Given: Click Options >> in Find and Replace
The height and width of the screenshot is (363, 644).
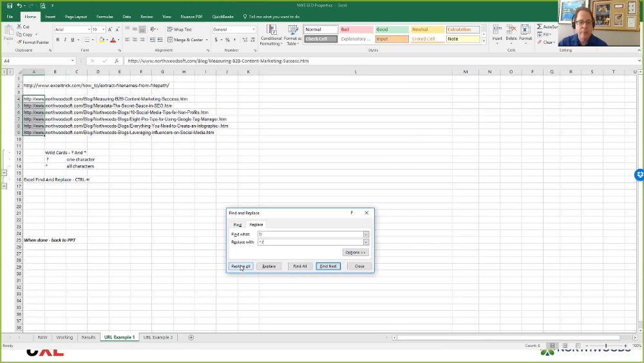Looking at the screenshot, I should pyautogui.click(x=355, y=252).
